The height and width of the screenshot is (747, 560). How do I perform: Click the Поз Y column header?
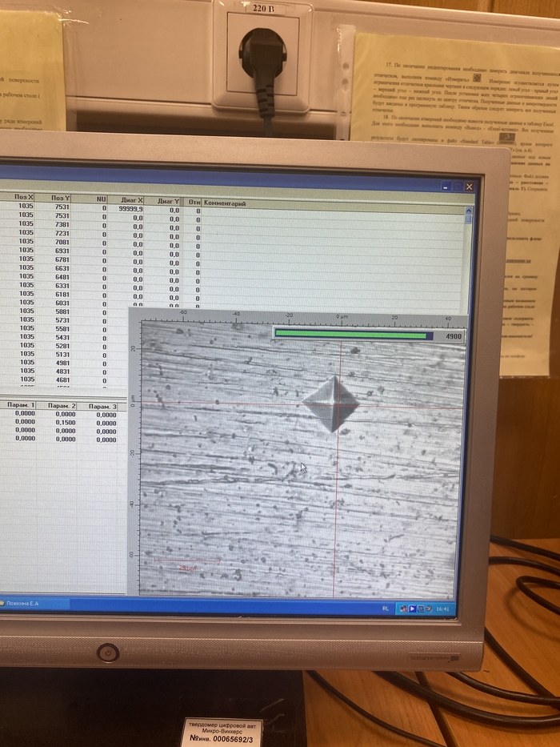click(x=53, y=198)
